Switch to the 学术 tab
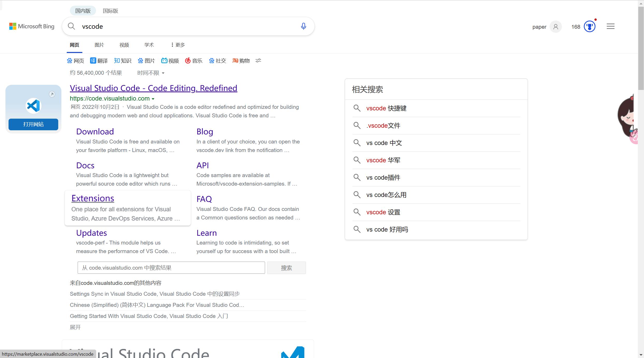644x358 pixels. 149,45
